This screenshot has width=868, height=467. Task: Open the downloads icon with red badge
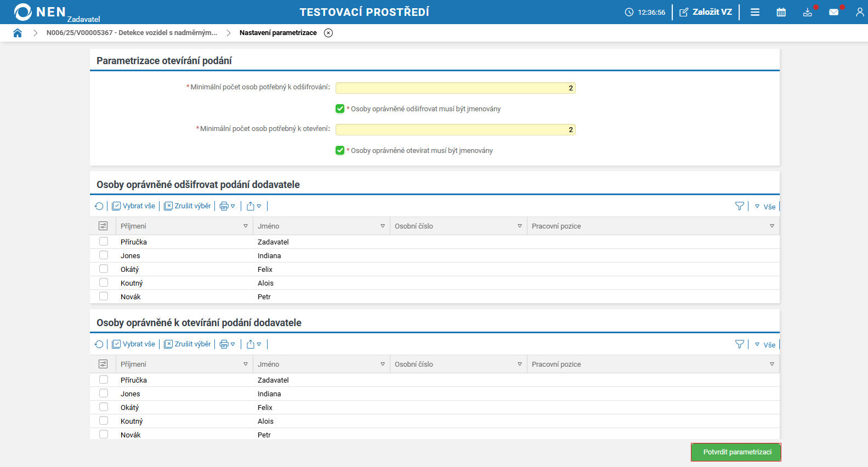click(x=807, y=12)
